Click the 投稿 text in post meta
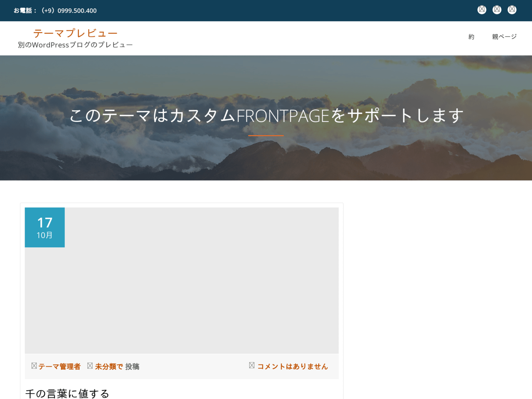The image size is (532, 399). click(132, 367)
